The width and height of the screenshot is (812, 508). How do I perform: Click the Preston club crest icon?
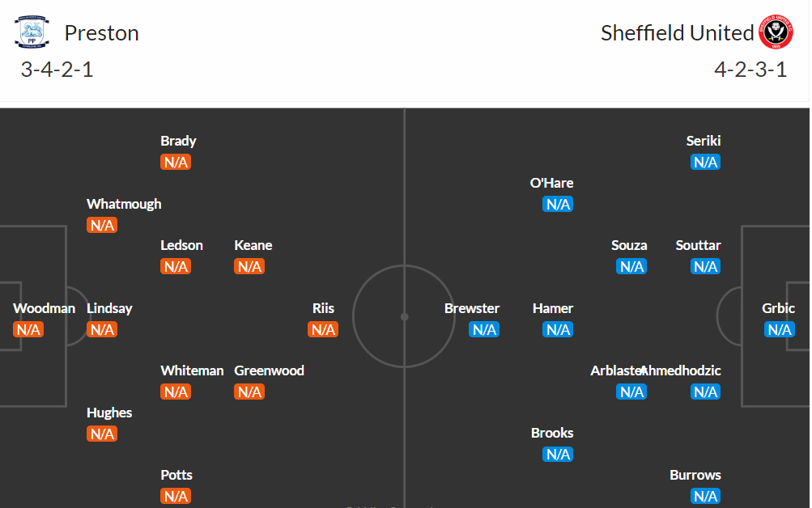pos(32,32)
